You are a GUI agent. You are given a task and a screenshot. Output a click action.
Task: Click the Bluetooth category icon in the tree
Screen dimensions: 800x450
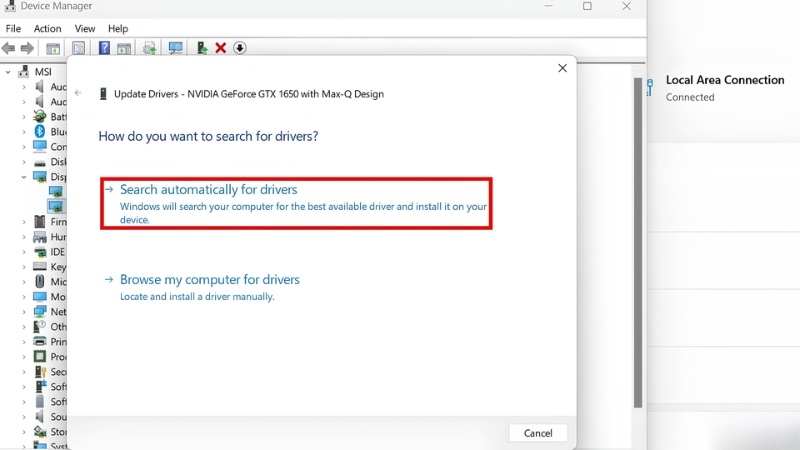[x=40, y=132]
